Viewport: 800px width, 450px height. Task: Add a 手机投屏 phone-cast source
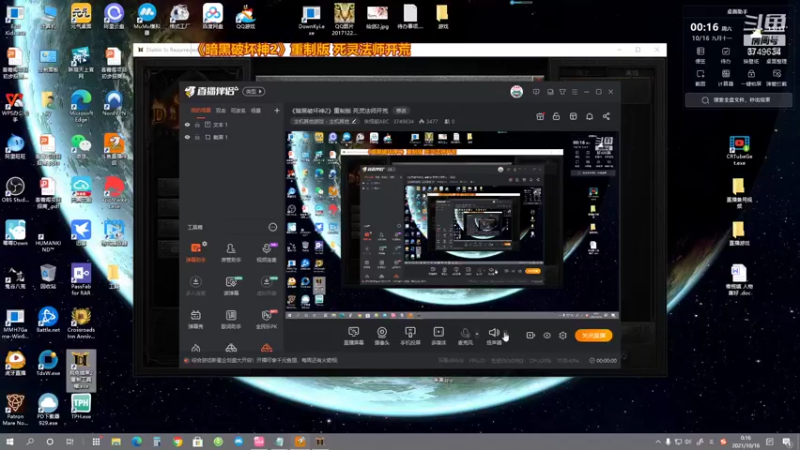pos(410,336)
